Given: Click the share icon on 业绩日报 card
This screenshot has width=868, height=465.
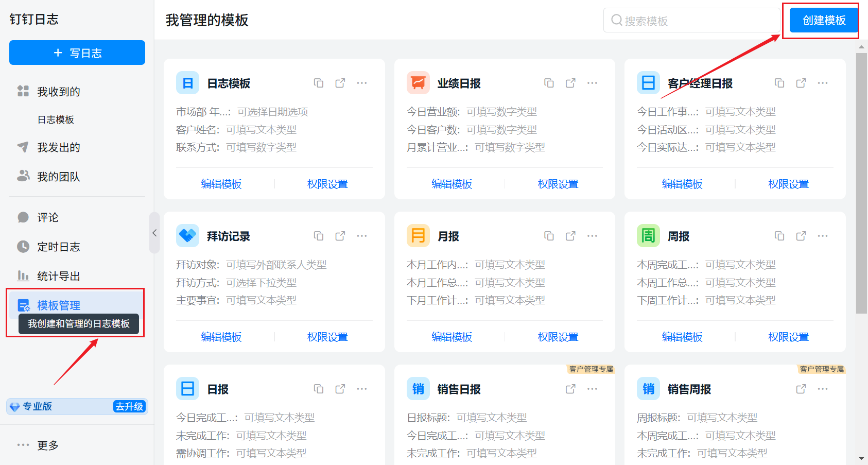Looking at the screenshot, I should [x=570, y=83].
